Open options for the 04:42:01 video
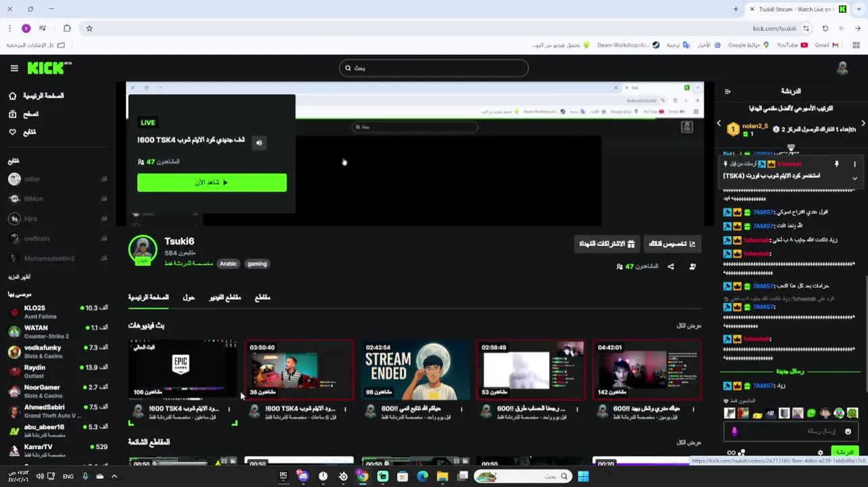This screenshot has height=487, width=868. pos(694,409)
